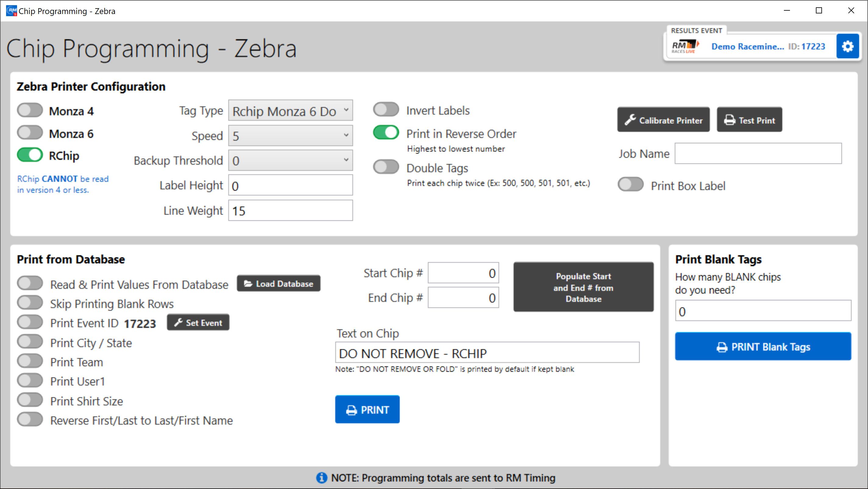Open event settings gear icon

[848, 46]
